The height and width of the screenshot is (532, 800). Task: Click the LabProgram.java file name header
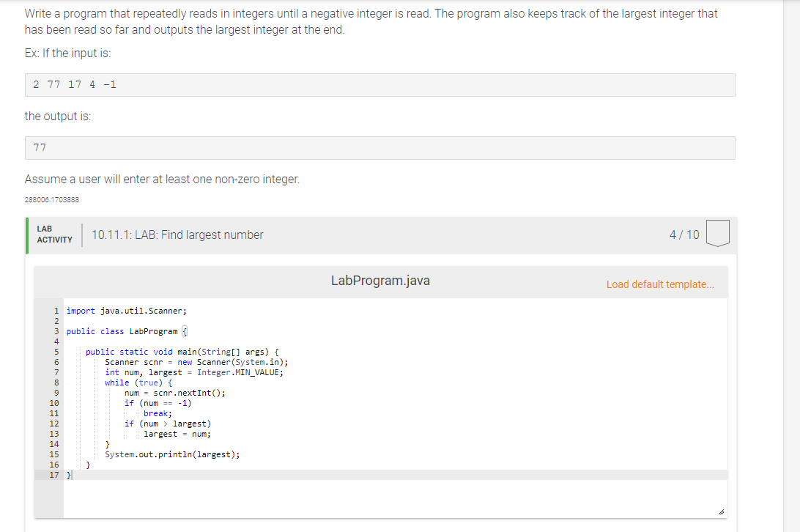point(379,281)
